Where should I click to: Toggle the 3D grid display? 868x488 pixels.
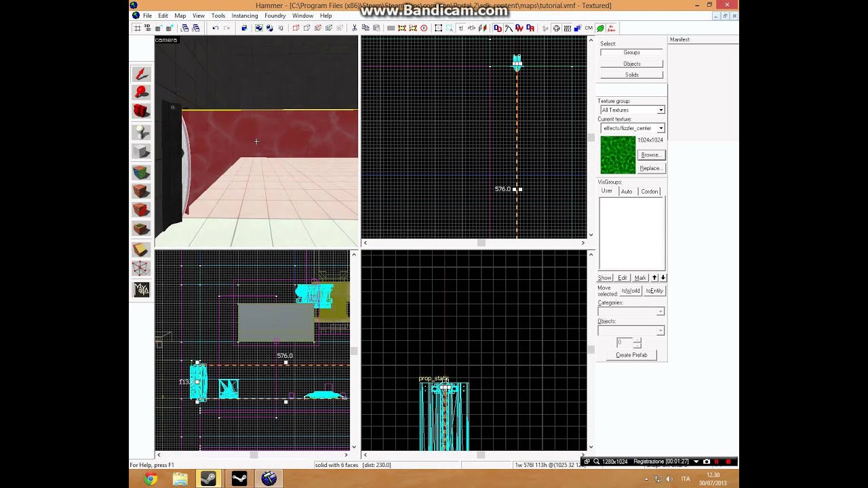pos(147,28)
